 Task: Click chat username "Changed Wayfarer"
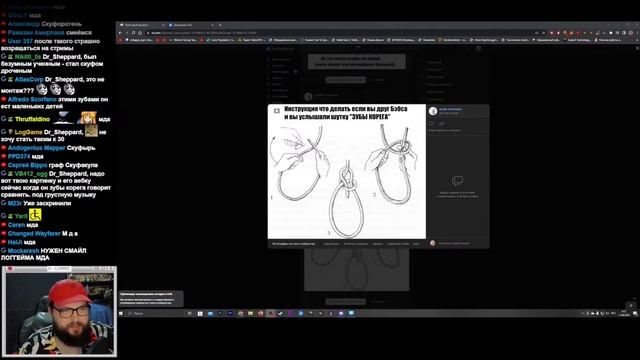click(x=34, y=233)
